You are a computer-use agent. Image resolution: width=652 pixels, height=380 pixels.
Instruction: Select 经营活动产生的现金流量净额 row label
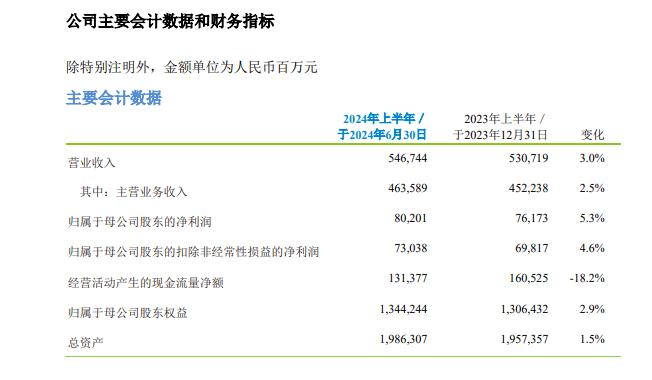[x=146, y=283]
